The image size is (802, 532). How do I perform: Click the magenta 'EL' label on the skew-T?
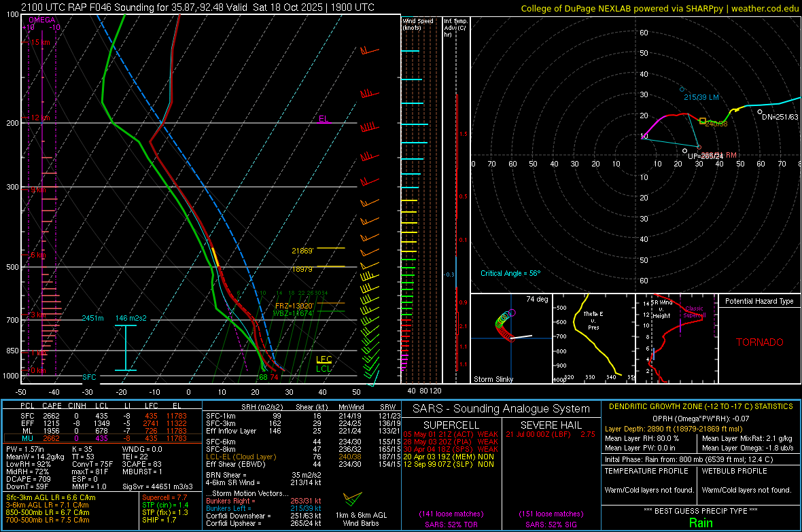pyautogui.click(x=324, y=119)
